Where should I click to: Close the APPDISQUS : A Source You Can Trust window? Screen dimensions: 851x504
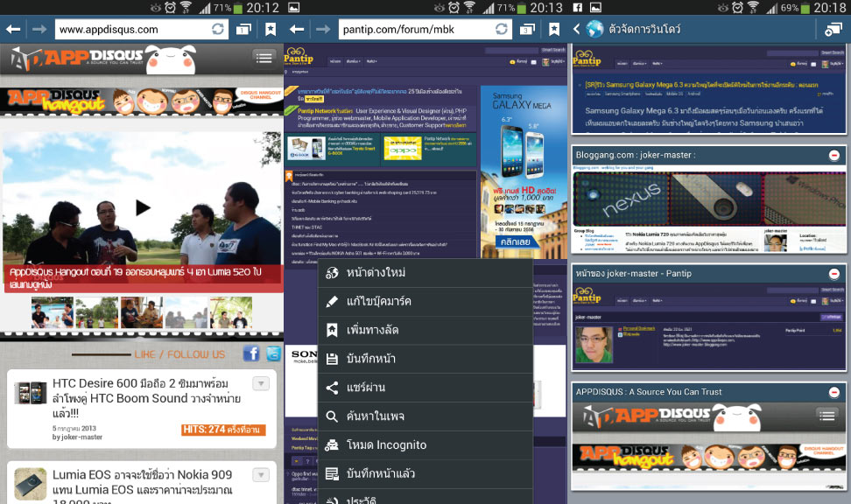[x=834, y=392]
